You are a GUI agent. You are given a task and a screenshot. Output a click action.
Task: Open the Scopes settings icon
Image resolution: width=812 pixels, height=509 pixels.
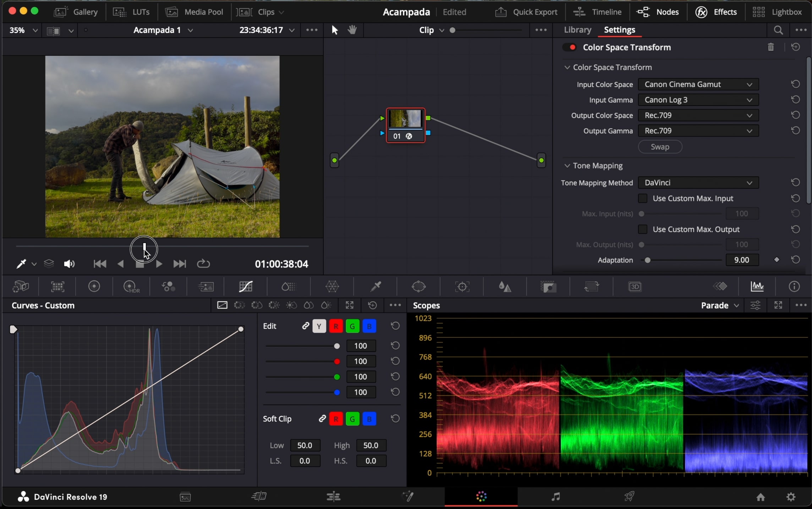point(755,305)
